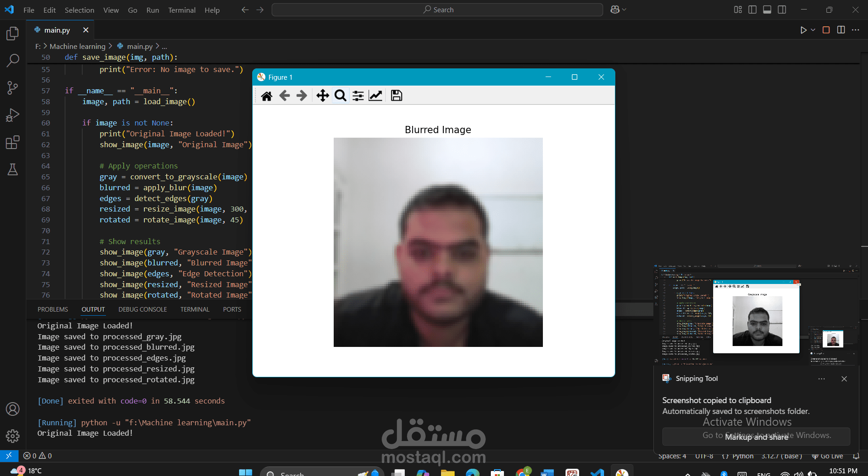
Task: Toggle the bottom panel visibility
Action: tap(767, 9)
